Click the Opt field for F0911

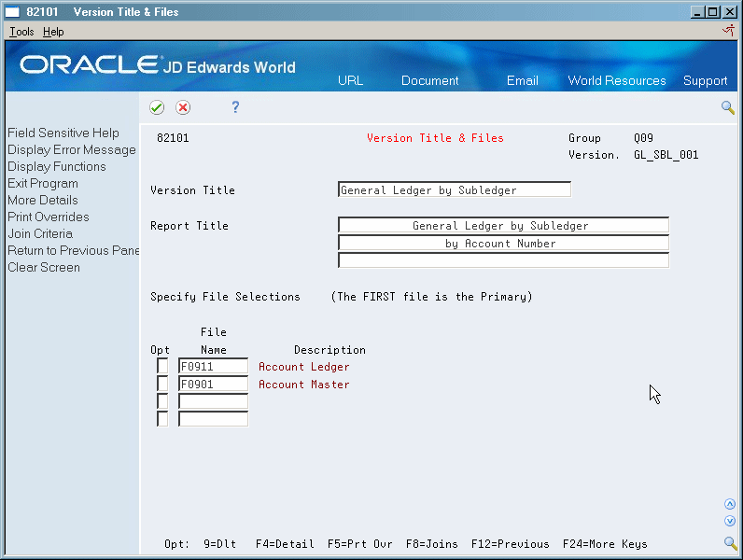(x=162, y=366)
